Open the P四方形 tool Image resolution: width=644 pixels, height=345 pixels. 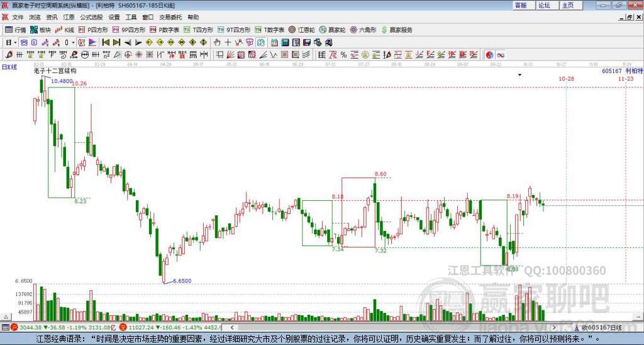point(93,30)
